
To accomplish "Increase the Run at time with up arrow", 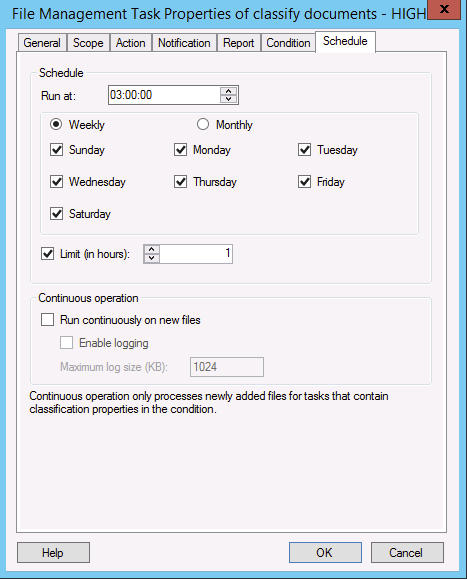I will coord(228,91).
